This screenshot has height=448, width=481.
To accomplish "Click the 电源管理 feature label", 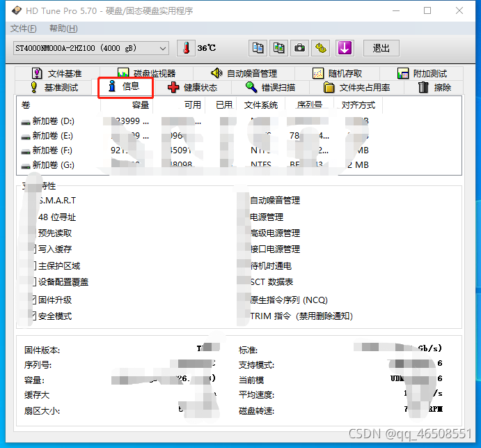I will click(x=267, y=217).
